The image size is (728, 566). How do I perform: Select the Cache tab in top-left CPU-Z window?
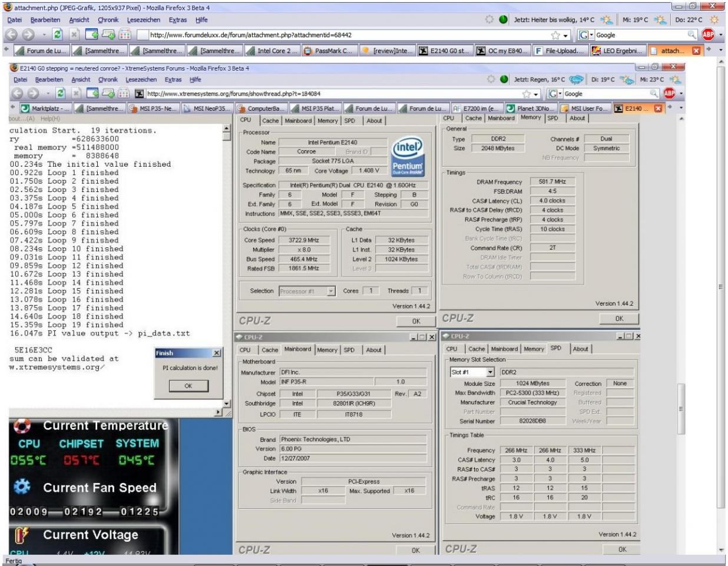(x=270, y=121)
